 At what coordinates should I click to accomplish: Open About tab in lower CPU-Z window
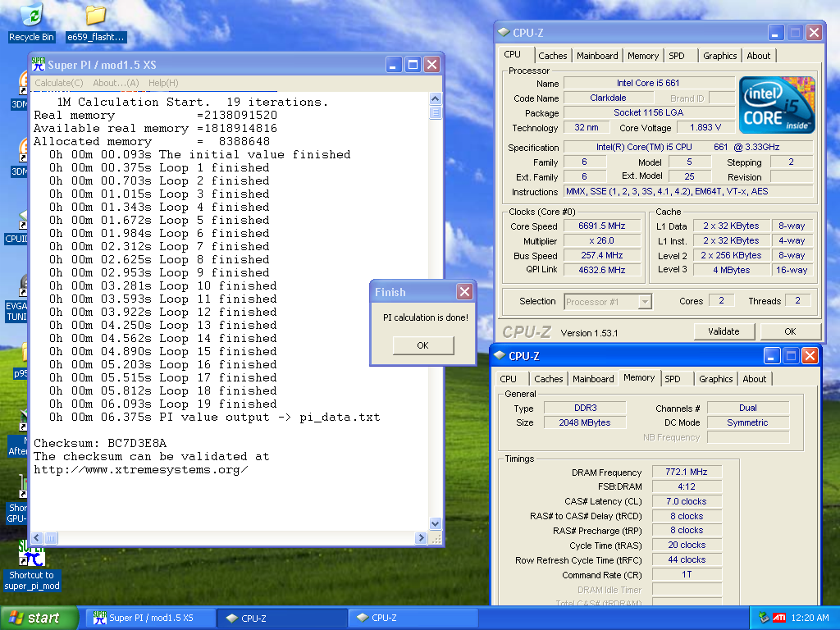[x=755, y=379]
